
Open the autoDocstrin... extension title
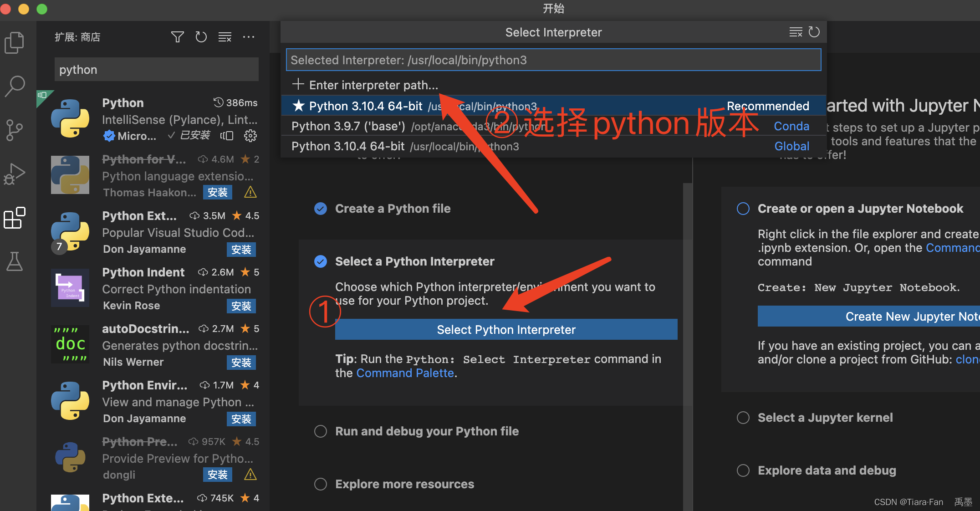coord(145,328)
